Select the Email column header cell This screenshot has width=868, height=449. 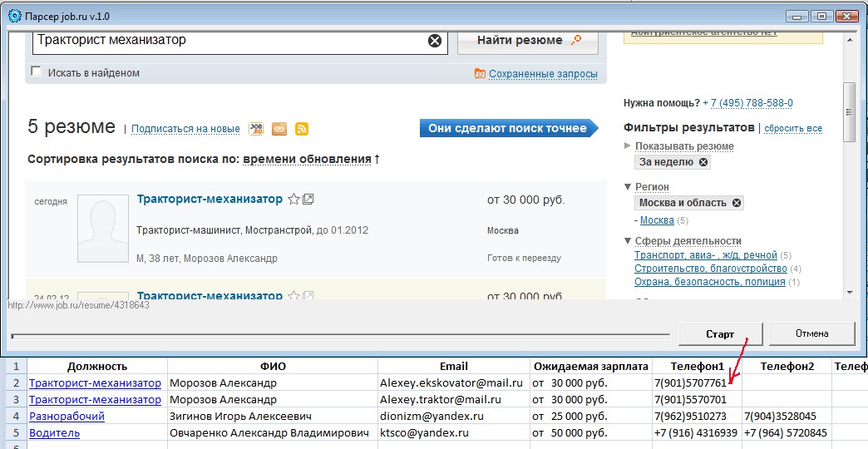coord(454,366)
